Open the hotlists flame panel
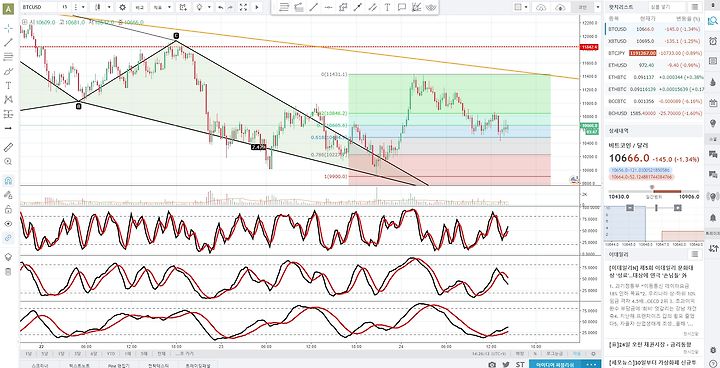Image resolution: width=720 pixels, height=368 pixels. [x=713, y=81]
